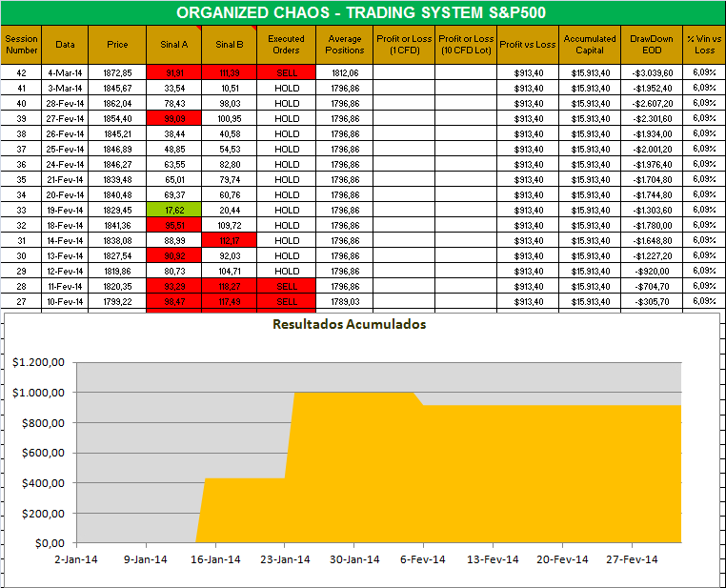
Task: Select red Sinal A cell 99,09
Action: pos(174,118)
